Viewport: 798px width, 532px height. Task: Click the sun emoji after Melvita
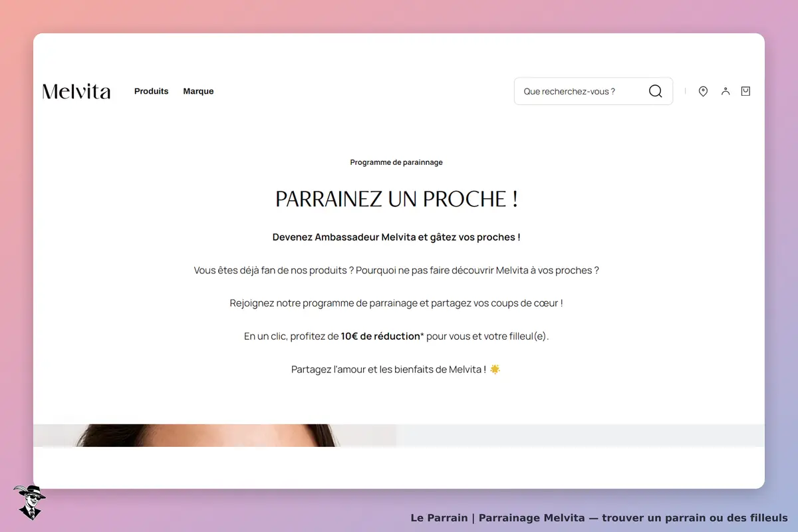pos(495,369)
